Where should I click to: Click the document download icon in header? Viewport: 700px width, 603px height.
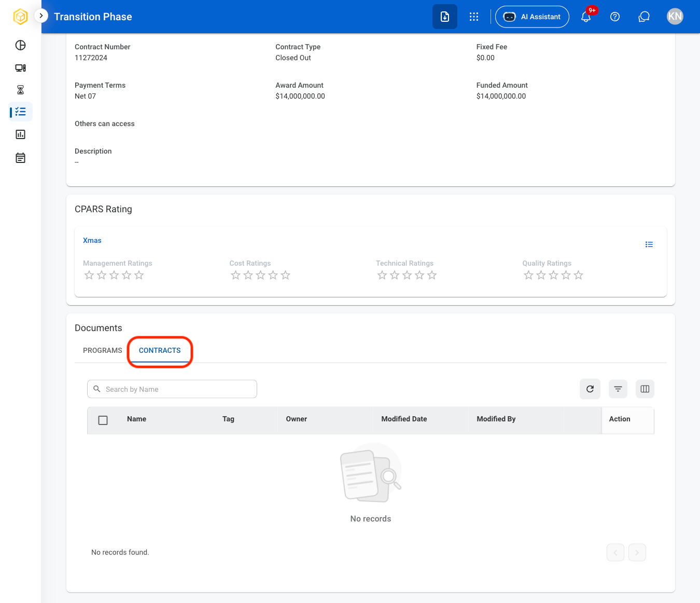(445, 17)
